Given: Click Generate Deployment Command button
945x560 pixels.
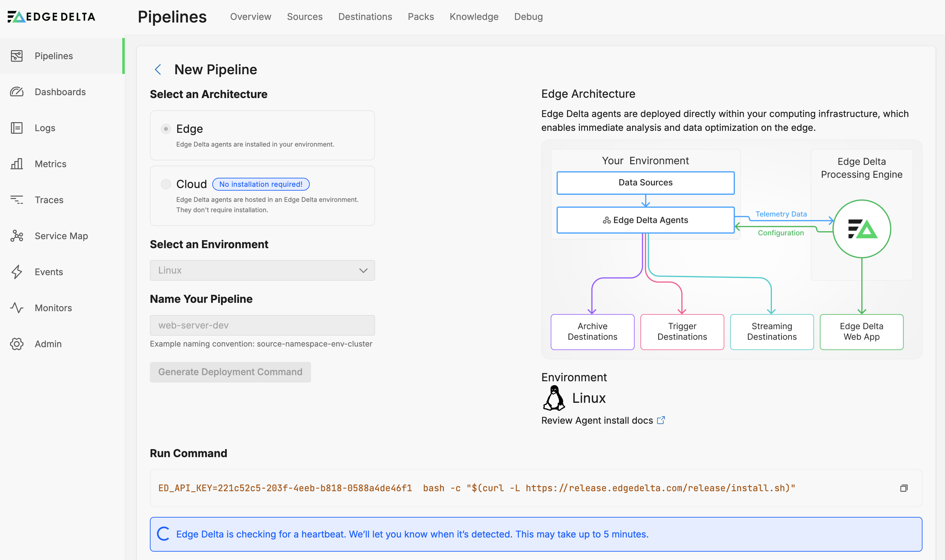Looking at the screenshot, I should pyautogui.click(x=230, y=372).
